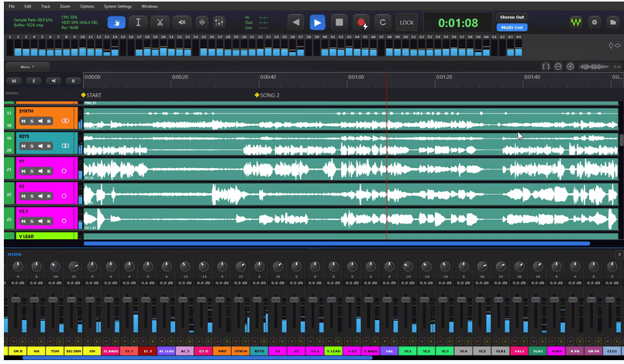Switch output to Stereo Out
Viewport: 624px width, 364px height.
click(x=512, y=17)
